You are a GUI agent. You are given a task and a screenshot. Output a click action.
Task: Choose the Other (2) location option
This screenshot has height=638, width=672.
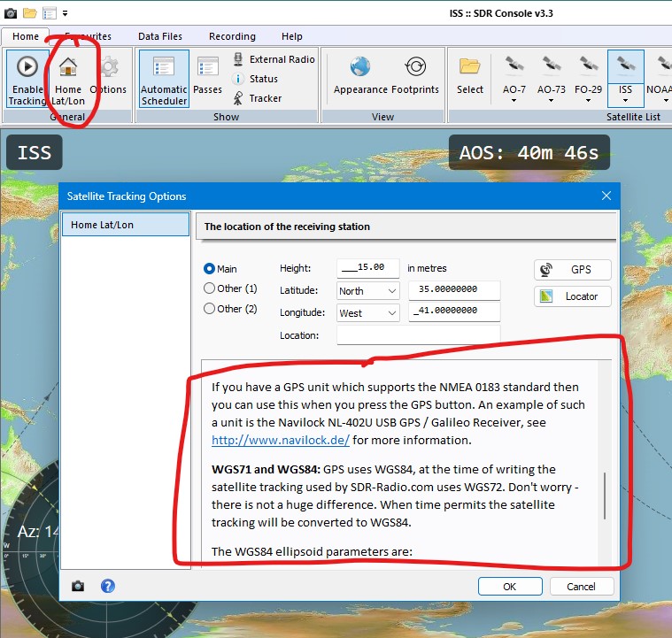(x=210, y=309)
